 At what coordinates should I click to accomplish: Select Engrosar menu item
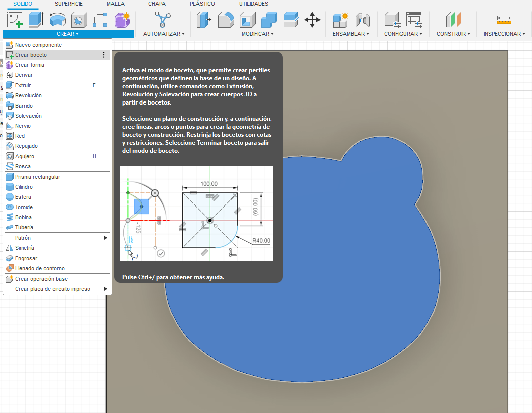pos(57,258)
